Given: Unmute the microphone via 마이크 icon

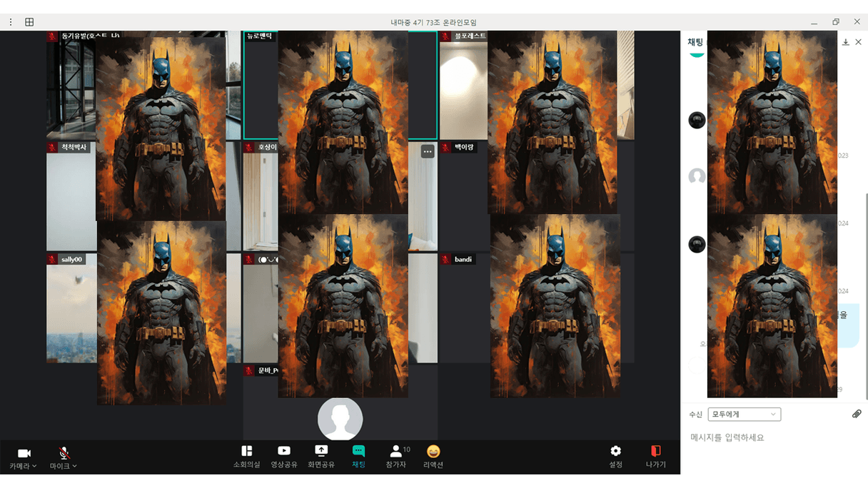Looking at the screenshot, I should [x=64, y=453].
